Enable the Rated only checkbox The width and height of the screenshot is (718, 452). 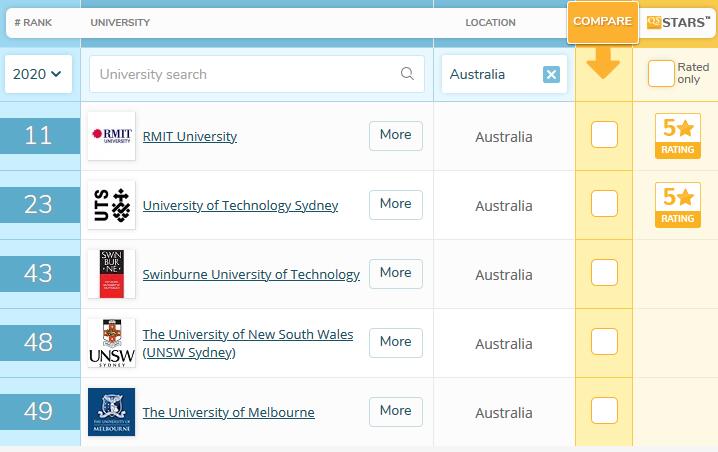pos(661,74)
